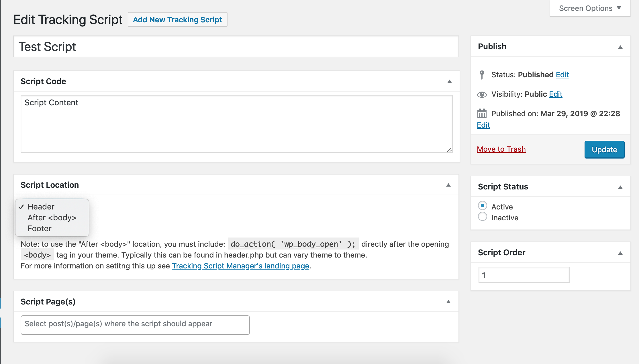Open Tracking Script Manager's landing page link
Viewport: 639px width, 364px height.
click(x=240, y=266)
